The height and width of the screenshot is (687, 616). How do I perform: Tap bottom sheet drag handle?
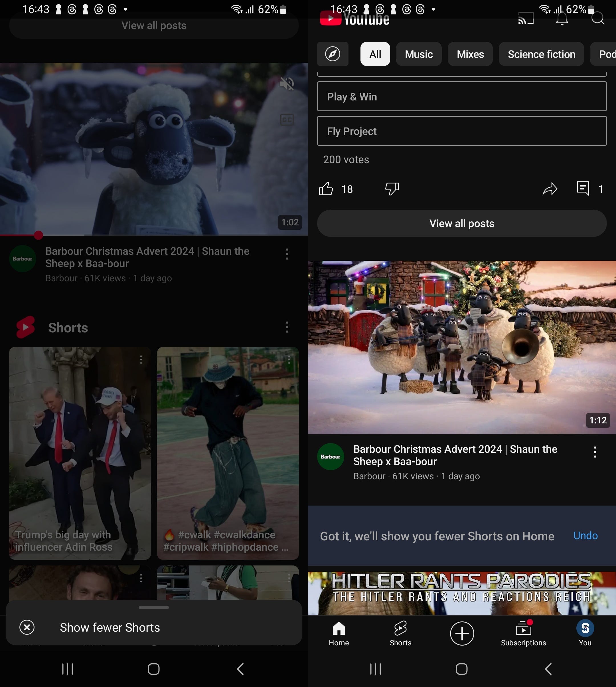(154, 607)
